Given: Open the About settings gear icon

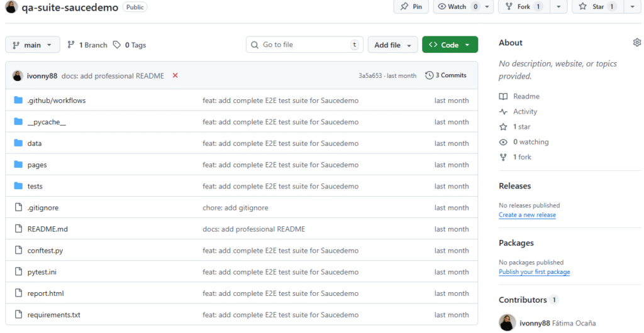Looking at the screenshot, I should [x=636, y=43].
